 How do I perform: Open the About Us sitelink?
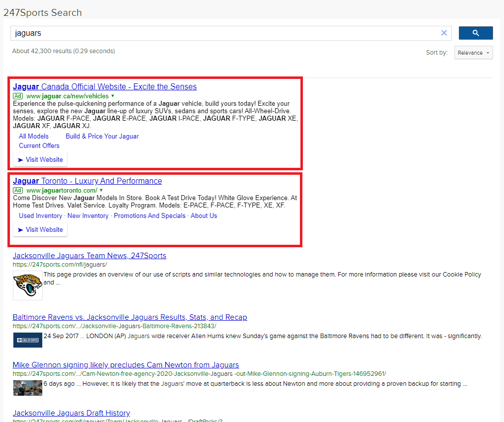coord(204,215)
